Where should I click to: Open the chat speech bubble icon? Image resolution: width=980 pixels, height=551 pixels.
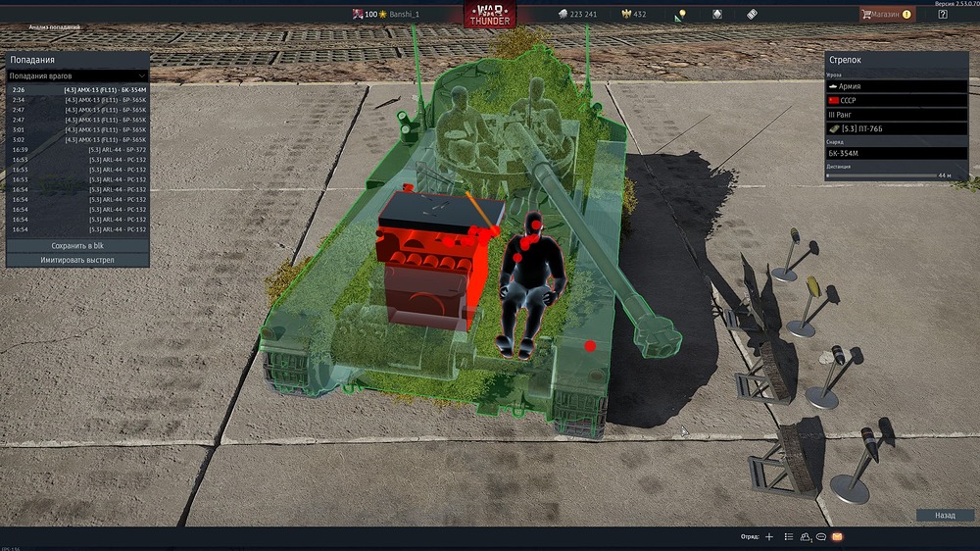coord(821,537)
